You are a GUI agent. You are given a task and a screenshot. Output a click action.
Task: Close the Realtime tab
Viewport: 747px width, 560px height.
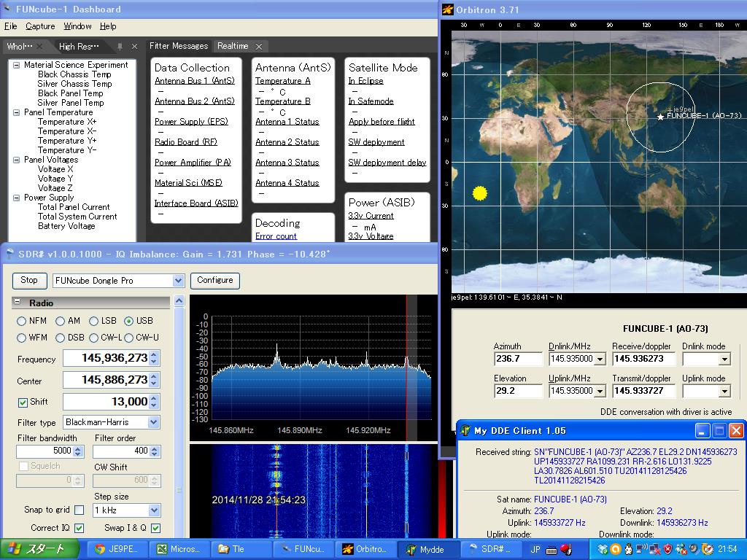259,46
